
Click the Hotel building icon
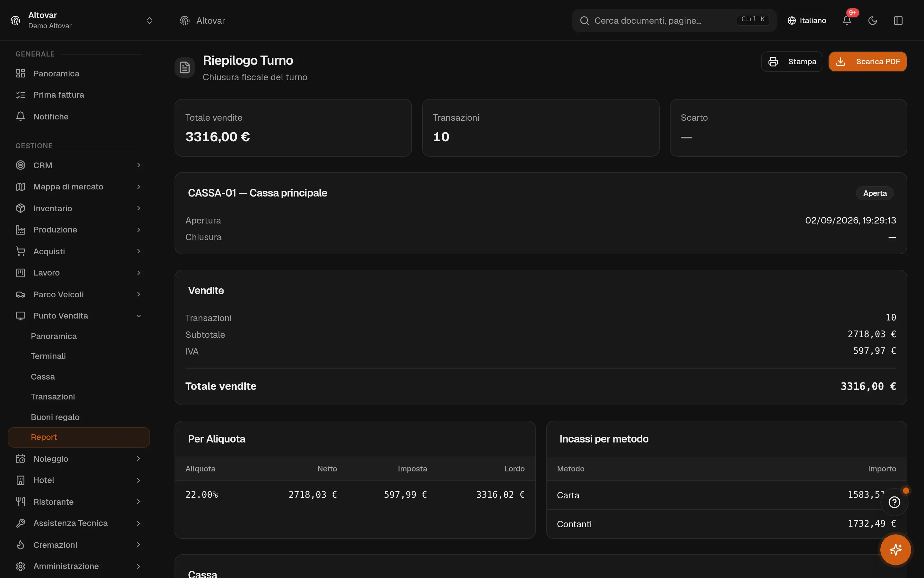[x=21, y=480]
